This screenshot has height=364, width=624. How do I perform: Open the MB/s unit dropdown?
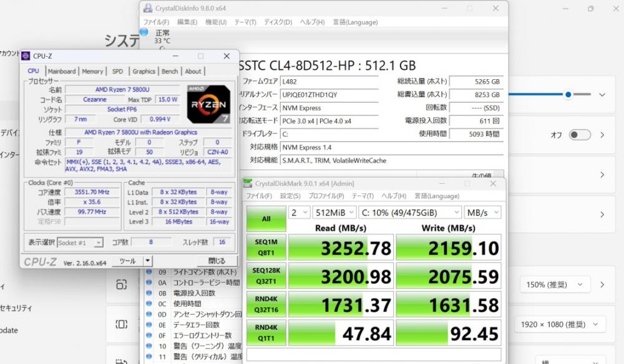[482, 213]
